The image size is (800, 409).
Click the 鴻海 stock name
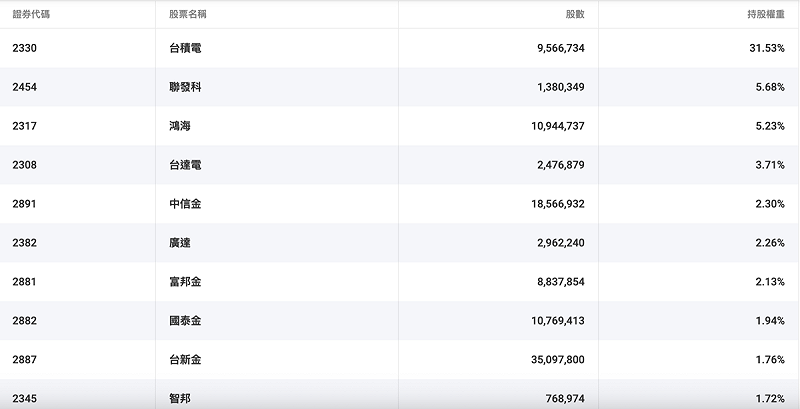[x=181, y=126]
